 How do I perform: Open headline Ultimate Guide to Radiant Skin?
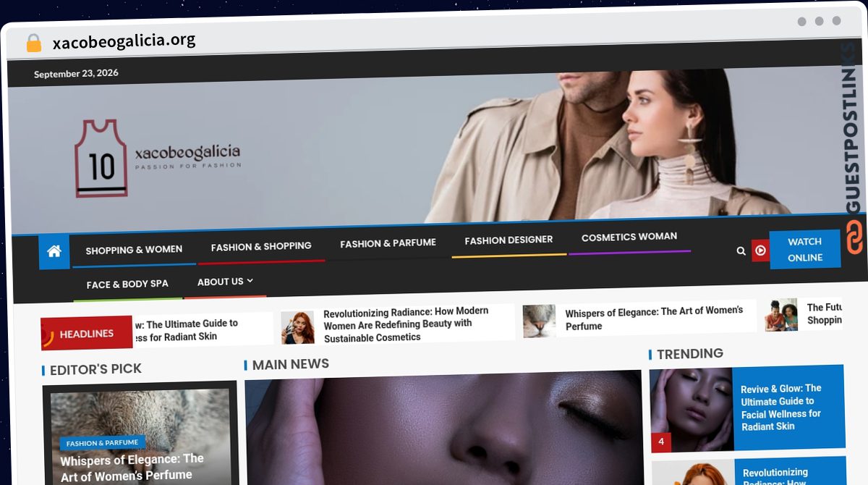pyautogui.click(x=186, y=330)
